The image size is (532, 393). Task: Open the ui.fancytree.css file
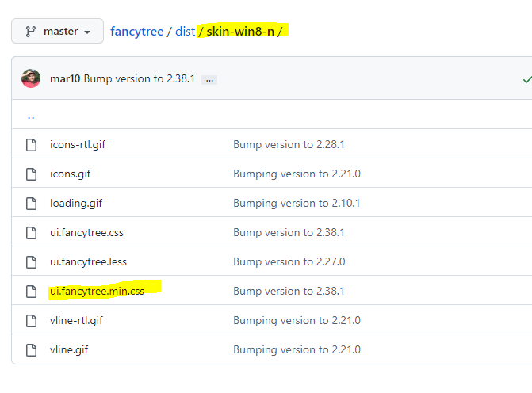click(x=86, y=233)
